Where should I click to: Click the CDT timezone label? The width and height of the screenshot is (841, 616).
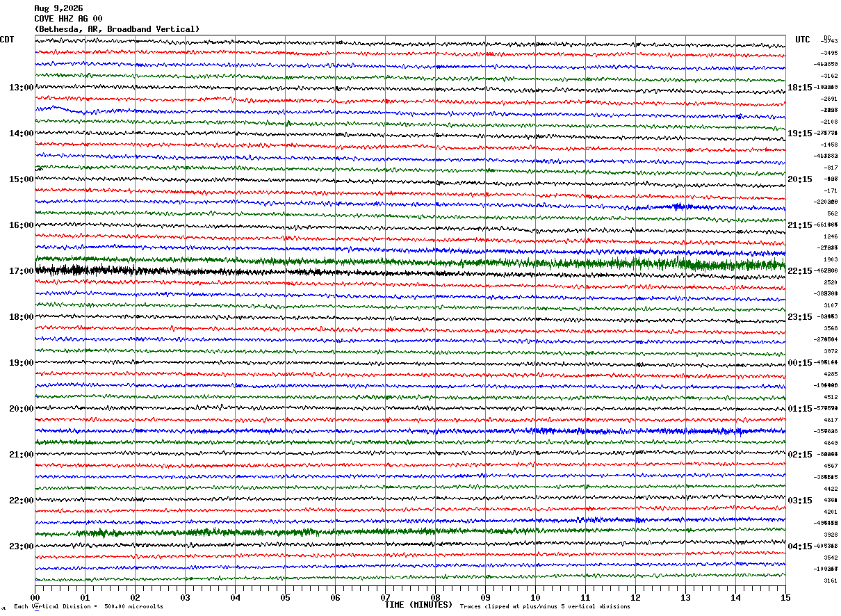click(7, 40)
